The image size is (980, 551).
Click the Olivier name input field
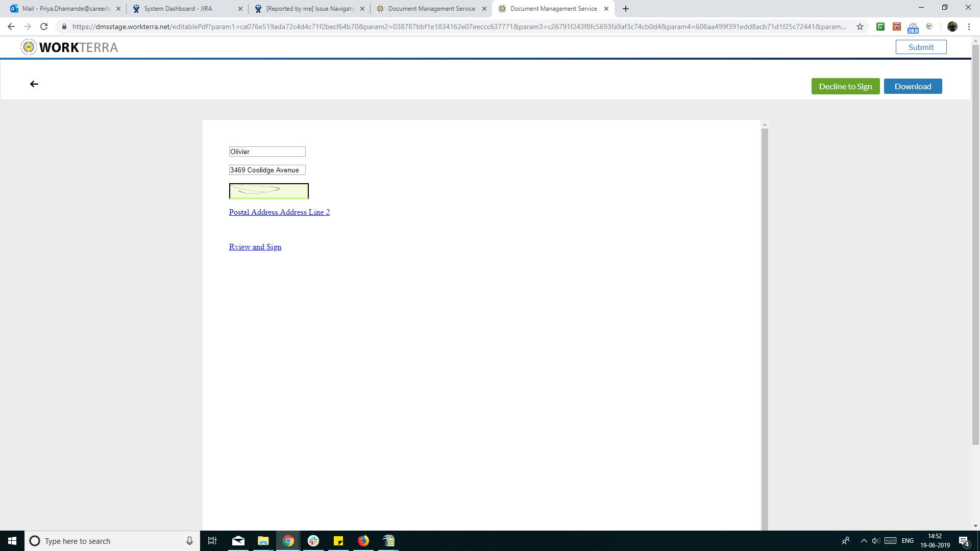point(267,152)
